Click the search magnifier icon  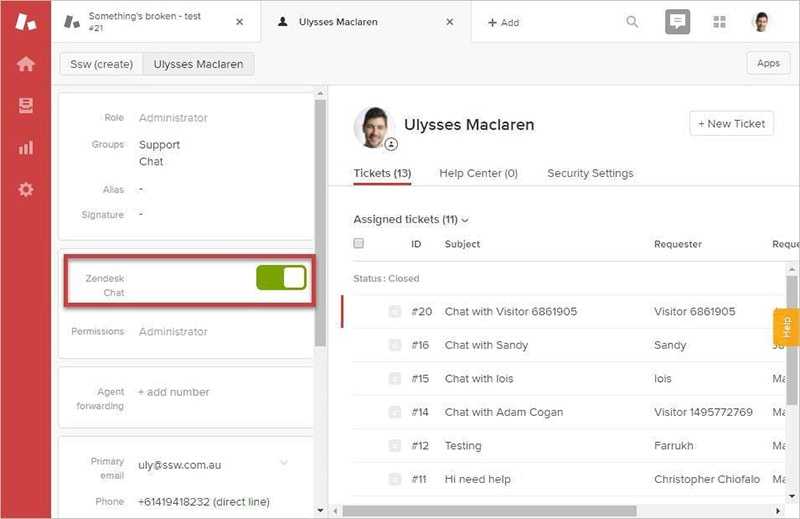click(632, 22)
